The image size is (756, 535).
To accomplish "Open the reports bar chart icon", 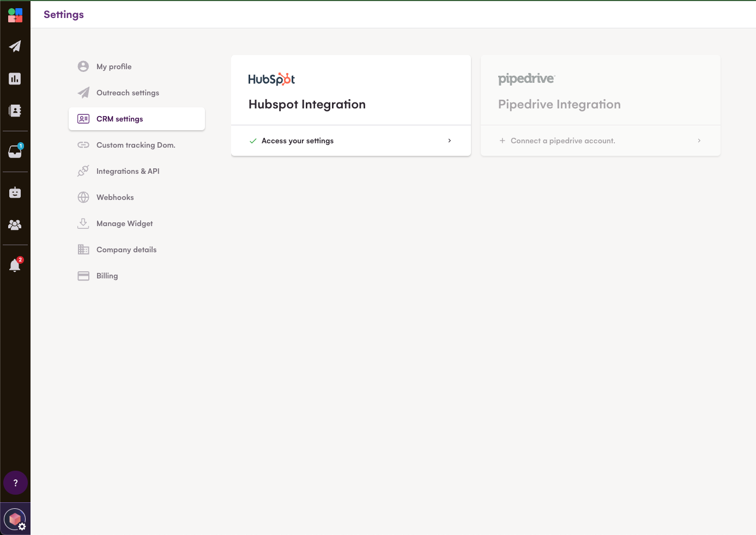I will (x=15, y=79).
